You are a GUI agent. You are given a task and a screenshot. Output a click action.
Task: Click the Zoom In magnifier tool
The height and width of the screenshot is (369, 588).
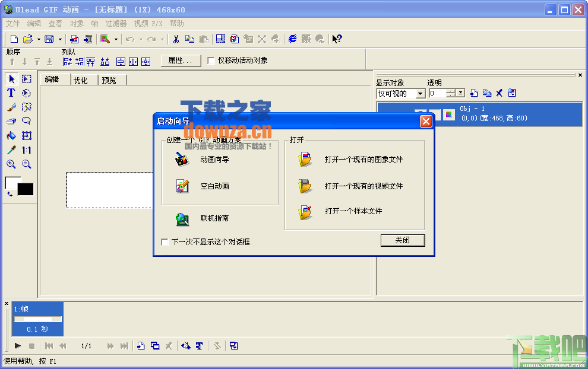(11, 164)
